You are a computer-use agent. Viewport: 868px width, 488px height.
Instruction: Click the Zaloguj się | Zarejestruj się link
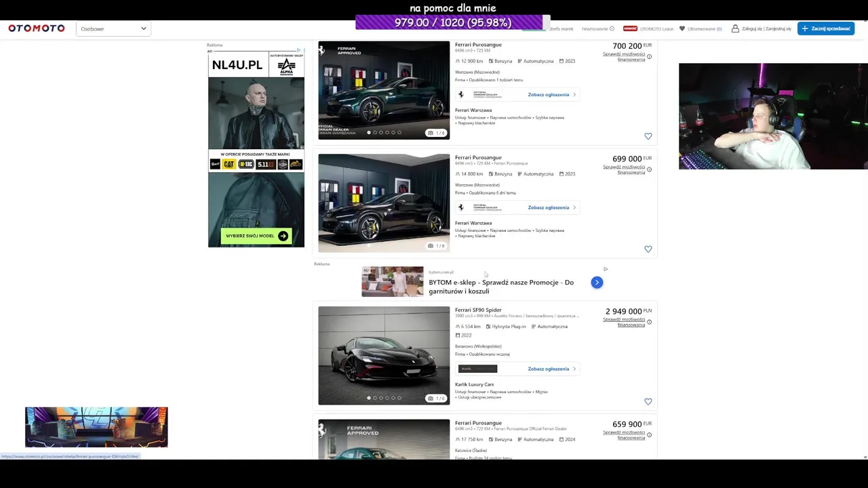(766, 28)
